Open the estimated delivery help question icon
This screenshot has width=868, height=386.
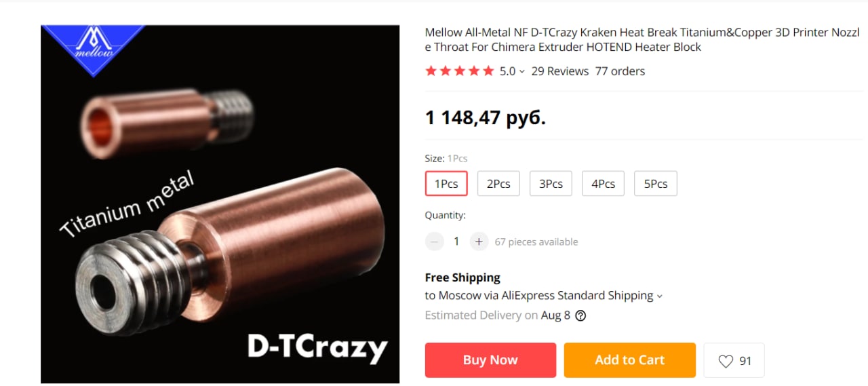[x=580, y=315]
